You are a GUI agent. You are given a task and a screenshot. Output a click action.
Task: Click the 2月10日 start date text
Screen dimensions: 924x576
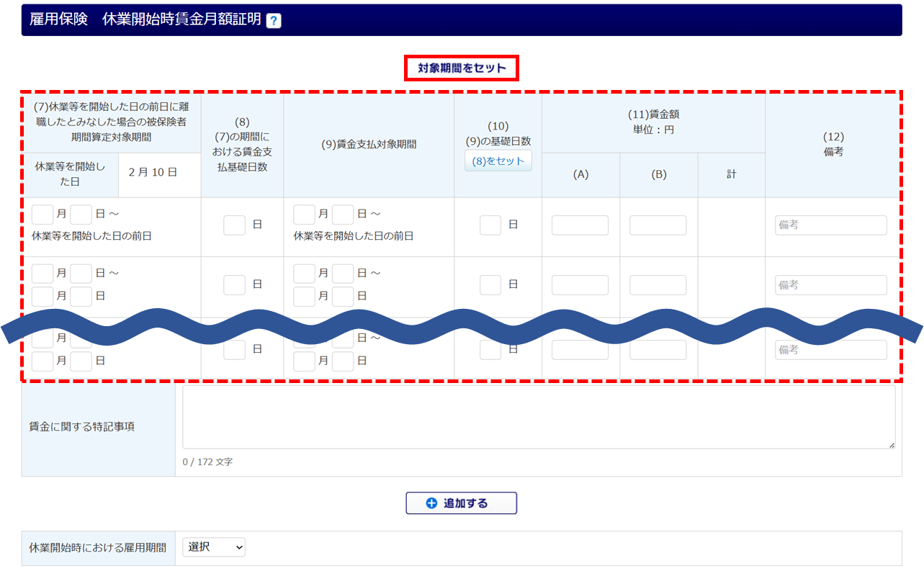tap(153, 173)
